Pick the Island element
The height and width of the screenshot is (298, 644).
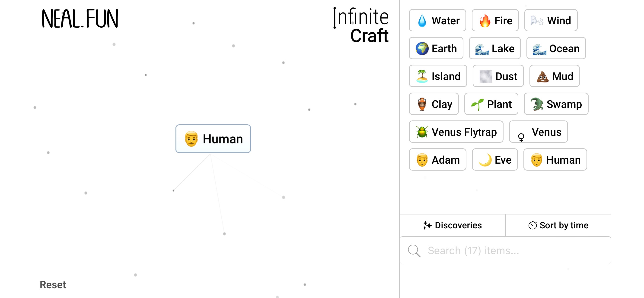[x=438, y=76]
